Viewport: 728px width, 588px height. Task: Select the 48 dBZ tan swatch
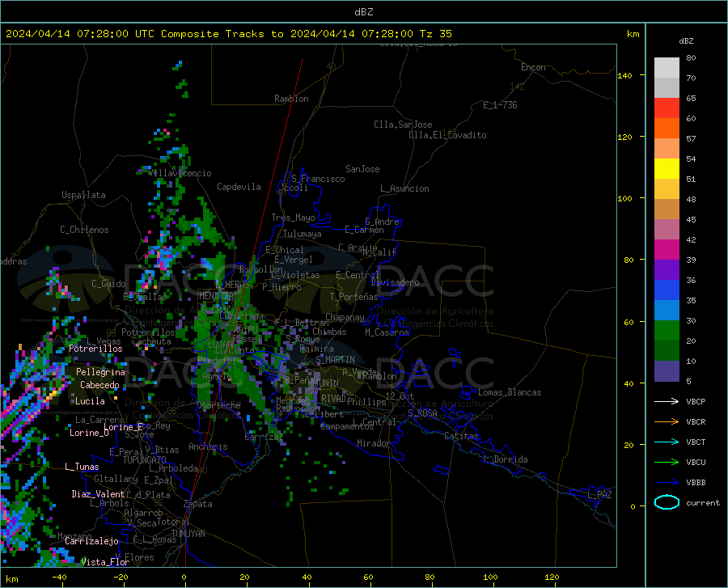coord(667,209)
